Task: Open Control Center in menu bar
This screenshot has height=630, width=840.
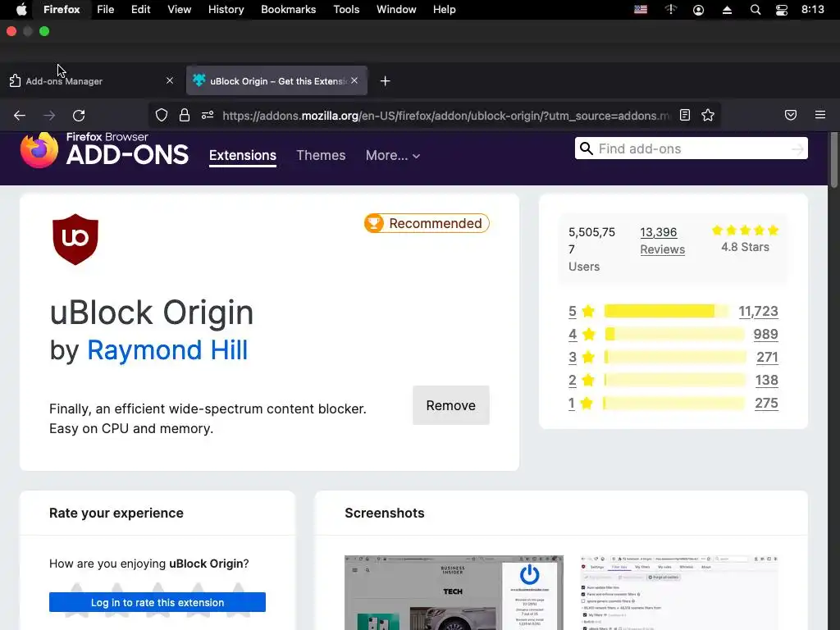Action: [782, 10]
